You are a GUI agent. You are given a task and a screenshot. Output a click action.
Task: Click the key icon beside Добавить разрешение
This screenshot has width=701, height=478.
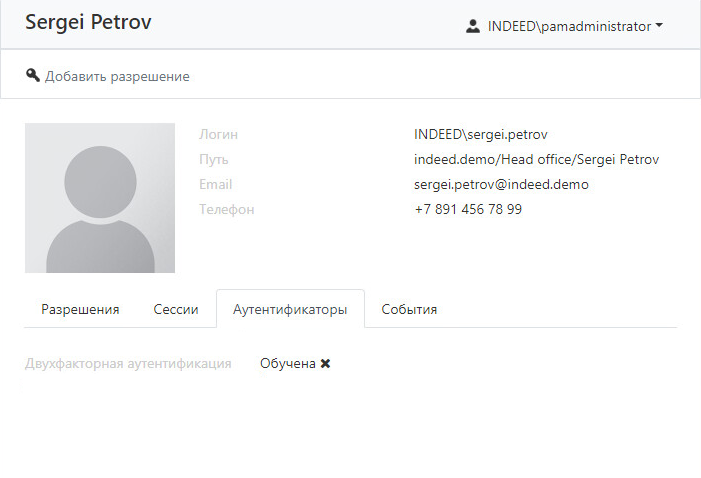point(33,75)
